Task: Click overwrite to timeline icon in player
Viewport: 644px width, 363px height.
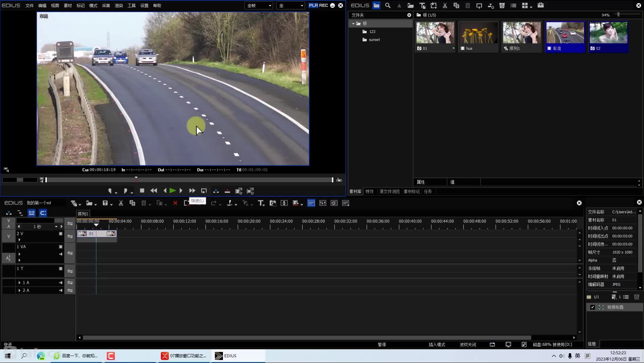Action: click(x=227, y=191)
